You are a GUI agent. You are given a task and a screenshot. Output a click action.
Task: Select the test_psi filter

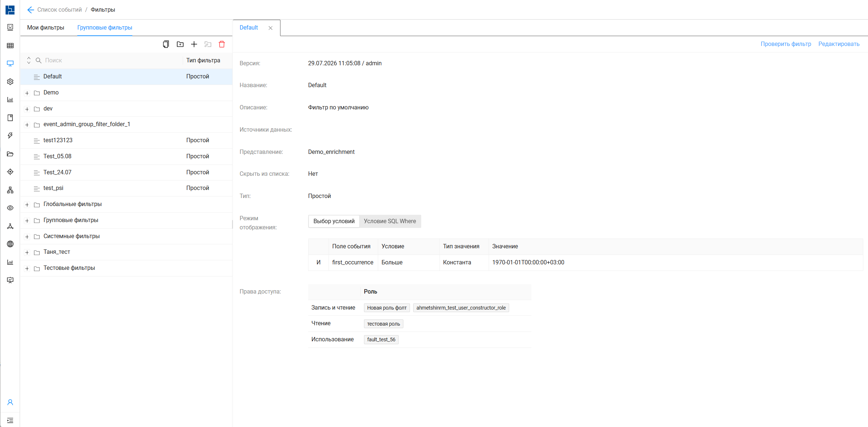coord(126,188)
